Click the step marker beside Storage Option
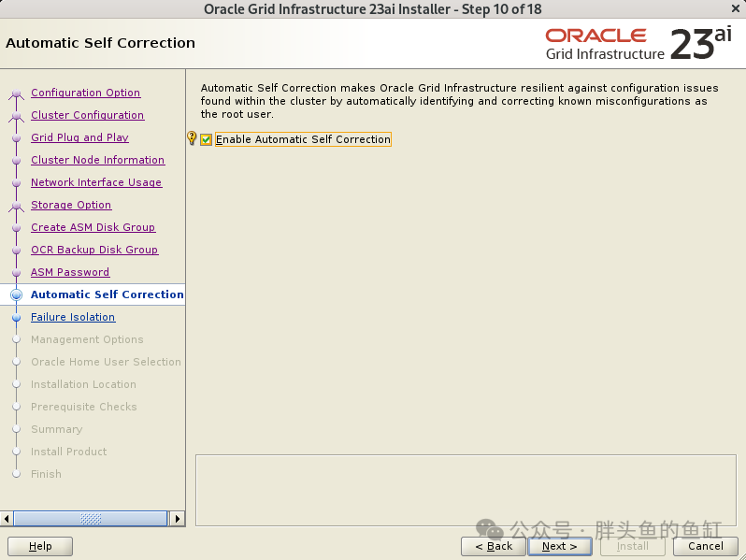Screen dimensions: 746x560 pos(16,206)
